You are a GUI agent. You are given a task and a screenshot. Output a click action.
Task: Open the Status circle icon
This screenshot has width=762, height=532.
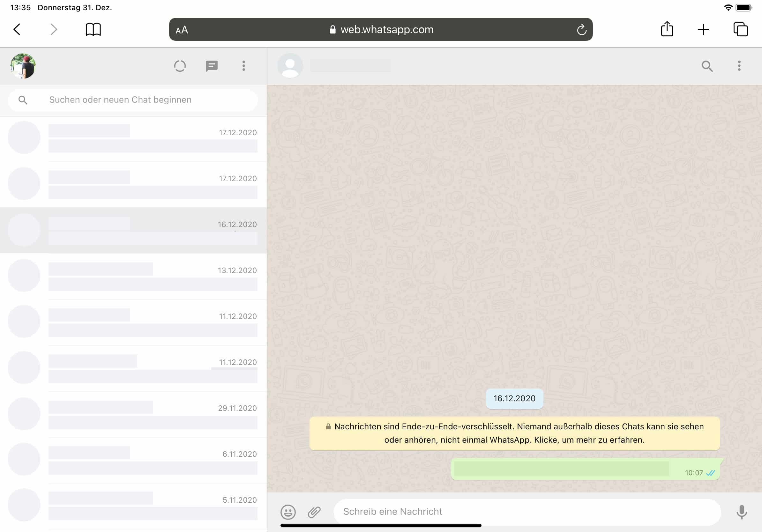tap(180, 66)
